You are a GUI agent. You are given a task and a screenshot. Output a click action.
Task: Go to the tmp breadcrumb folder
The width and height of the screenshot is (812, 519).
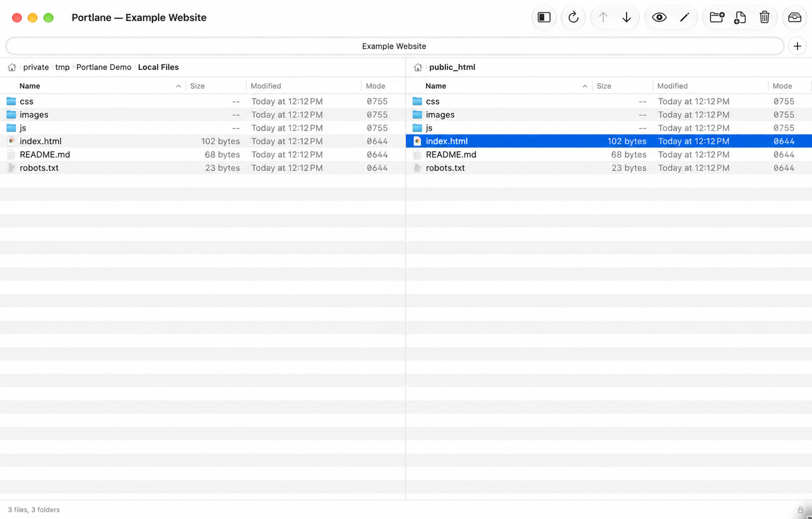(62, 67)
